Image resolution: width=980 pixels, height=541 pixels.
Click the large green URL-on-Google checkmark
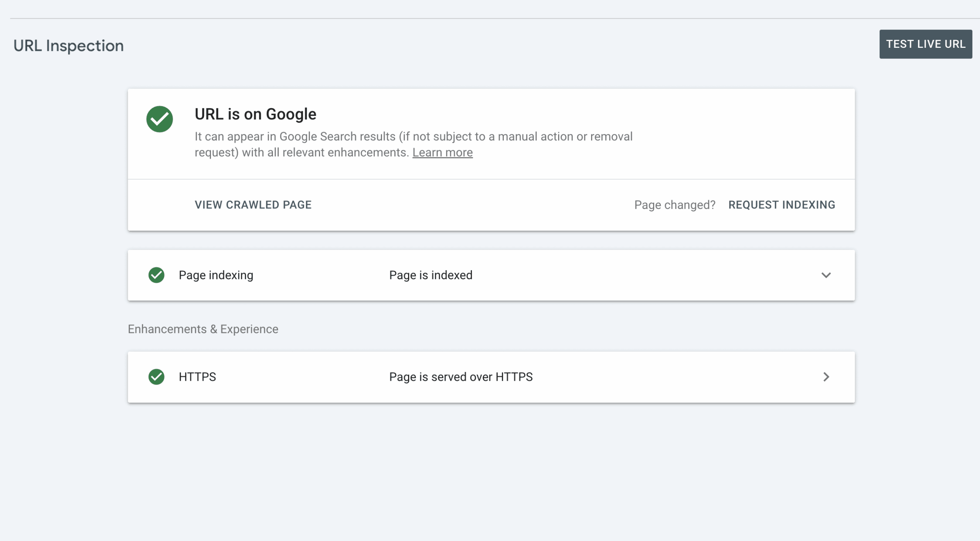coord(160,119)
